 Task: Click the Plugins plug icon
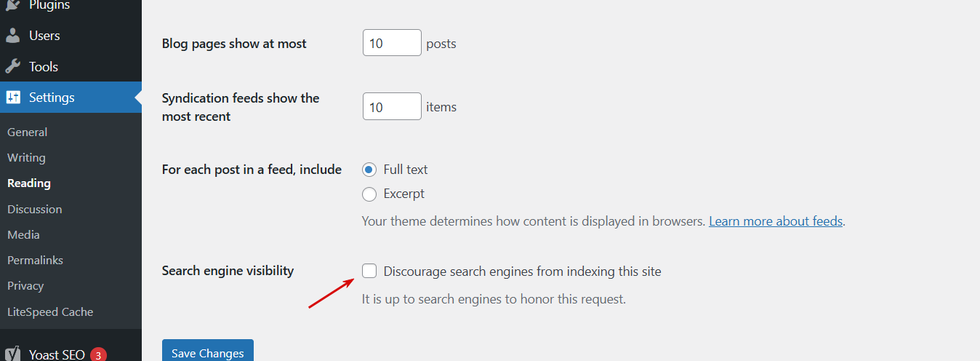(x=13, y=5)
